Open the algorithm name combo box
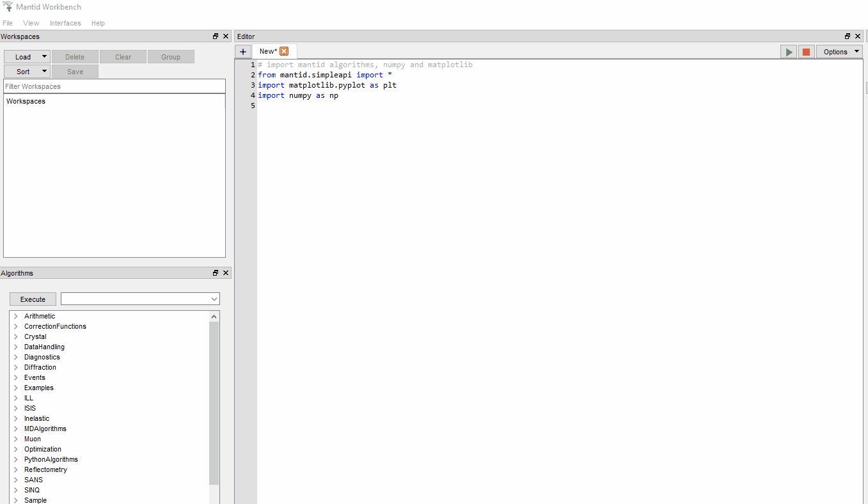The image size is (868, 504). (140, 299)
